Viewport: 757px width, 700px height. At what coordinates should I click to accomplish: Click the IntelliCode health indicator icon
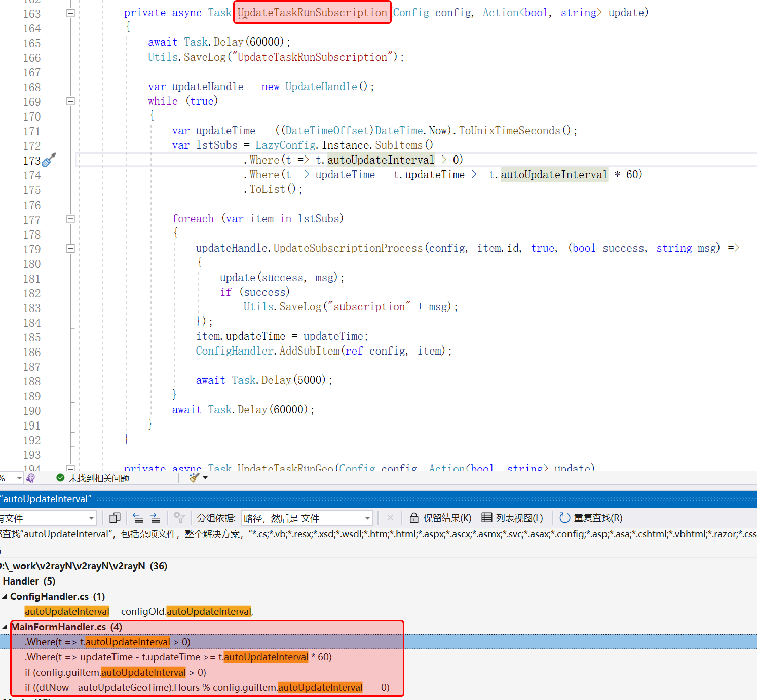(31, 478)
